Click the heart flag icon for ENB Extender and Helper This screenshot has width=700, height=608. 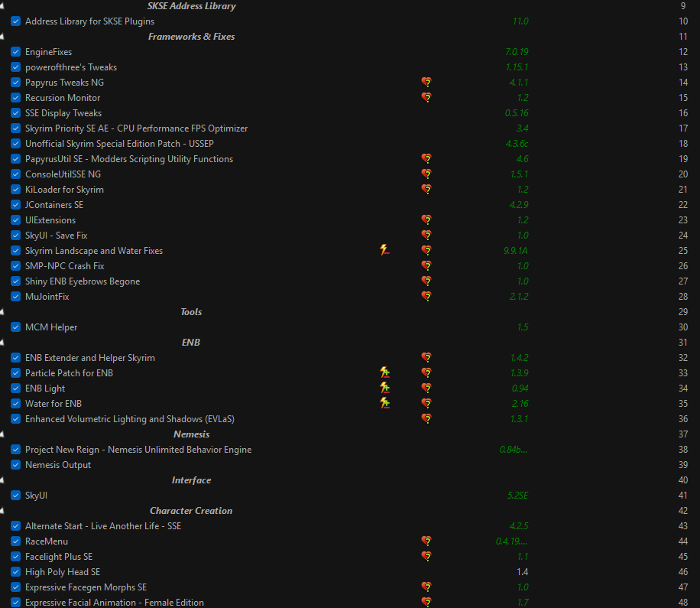[426, 357]
